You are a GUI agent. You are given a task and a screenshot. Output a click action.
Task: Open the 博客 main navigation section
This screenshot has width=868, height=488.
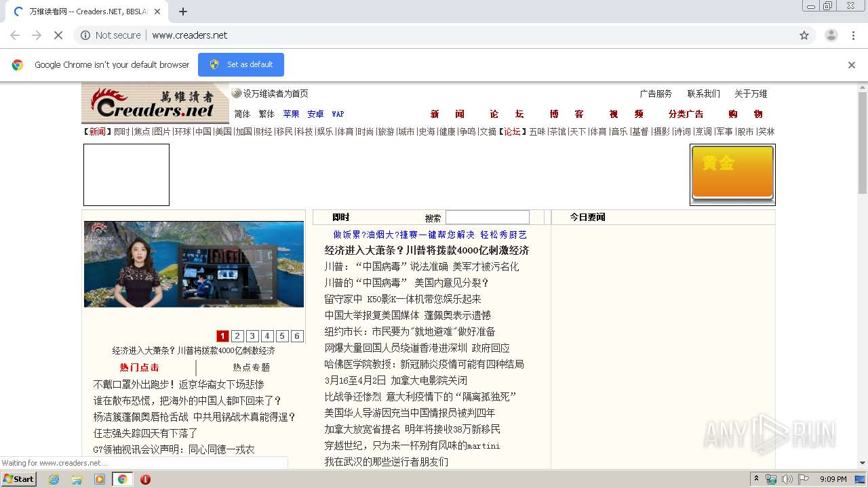click(x=566, y=114)
